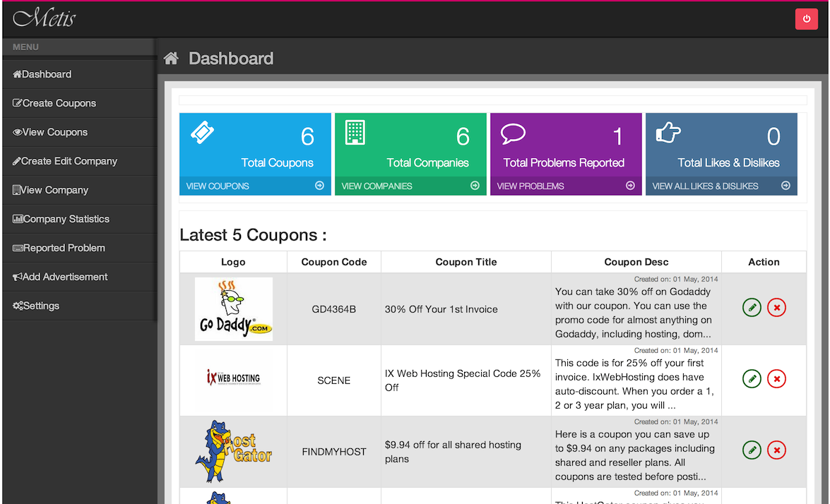Image resolution: width=830 pixels, height=504 pixels.
Task: Click the VIEW PROBLEMS link
Action: pyautogui.click(x=530, y=186)
